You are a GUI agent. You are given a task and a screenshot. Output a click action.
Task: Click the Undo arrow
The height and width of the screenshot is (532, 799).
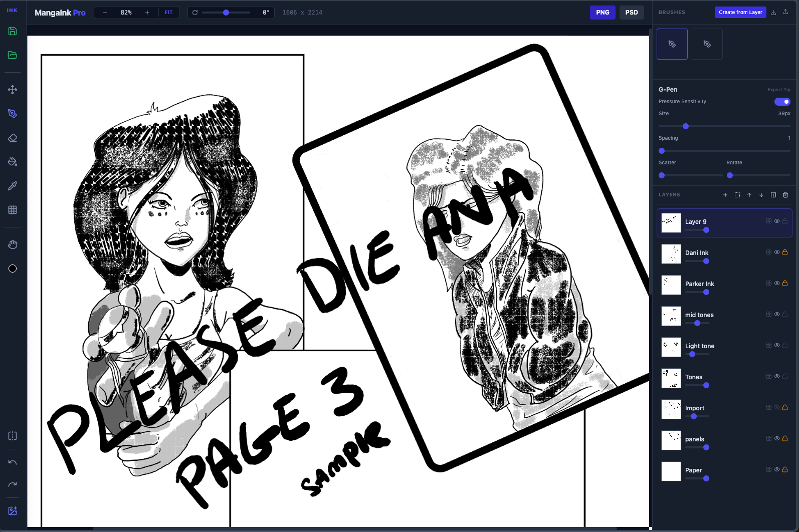tap(13, 462)
